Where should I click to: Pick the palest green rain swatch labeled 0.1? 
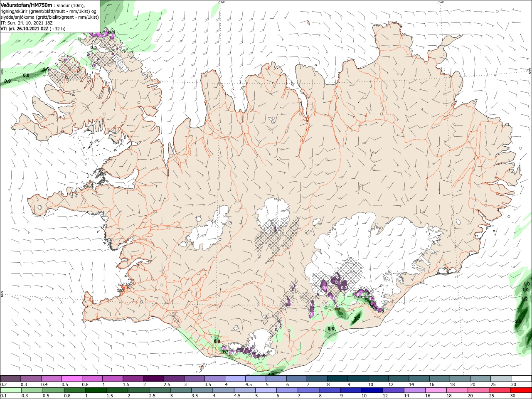coord(11,390)
